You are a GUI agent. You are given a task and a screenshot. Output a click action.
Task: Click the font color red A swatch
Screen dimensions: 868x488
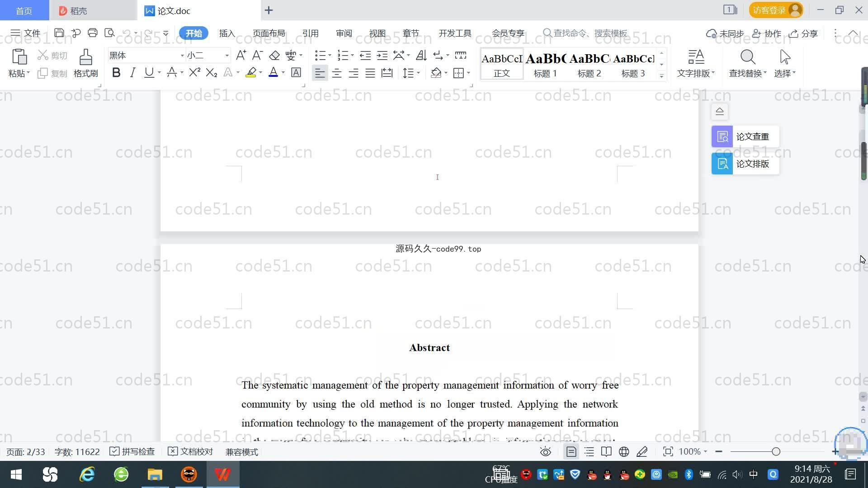coord(273,72)
